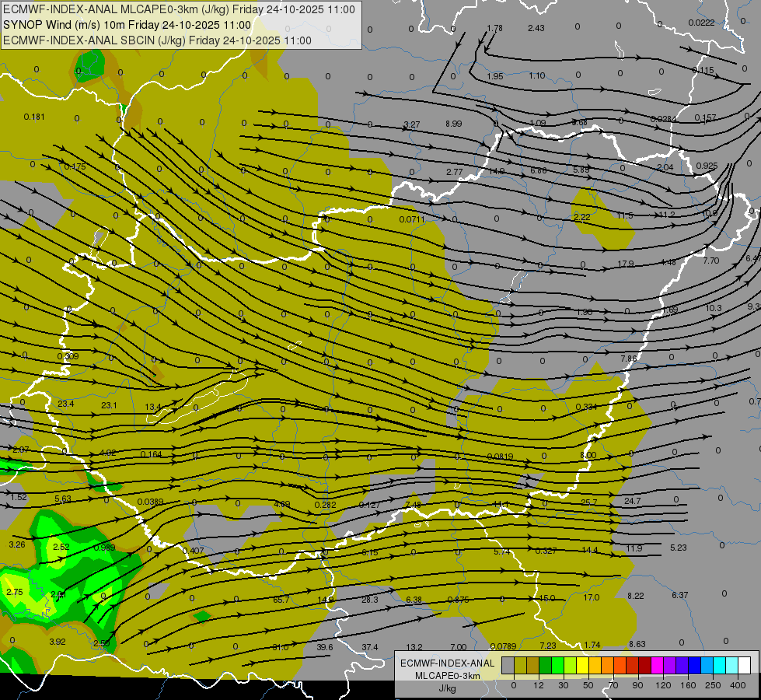761x700 pixels.
Task: Click the map value '0.0389'
Action: click(151, 502)
